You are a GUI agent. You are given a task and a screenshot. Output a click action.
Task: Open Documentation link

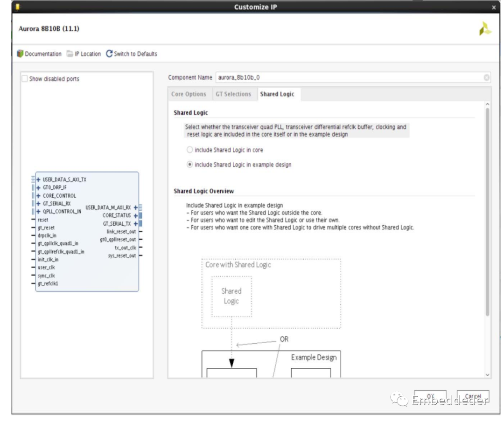(43, 54)
